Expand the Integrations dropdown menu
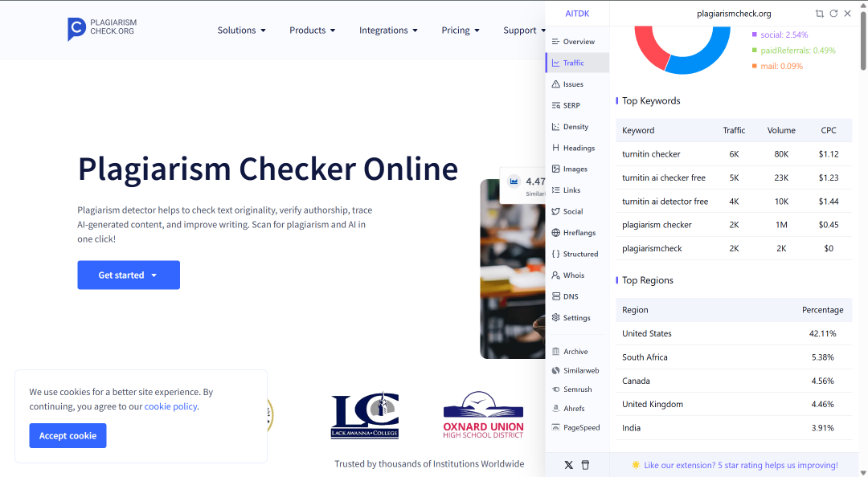 (x=388, y=31)
